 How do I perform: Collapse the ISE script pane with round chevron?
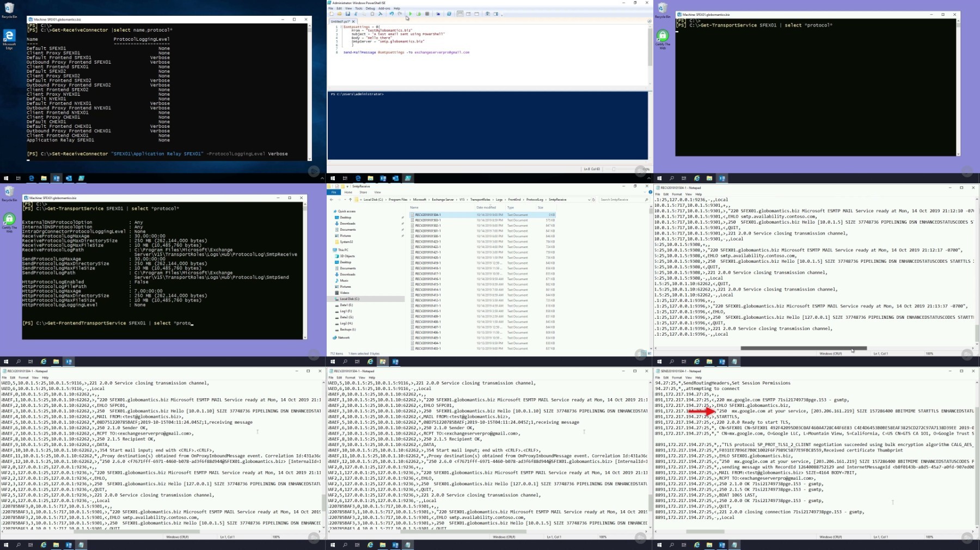[x=649, y=21]
